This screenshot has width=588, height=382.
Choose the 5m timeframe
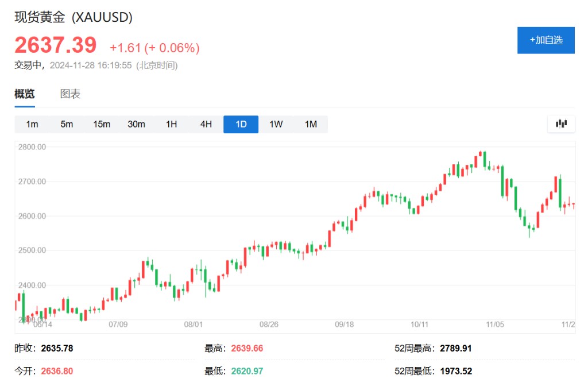pyautogui.click(x=67, y=124)
